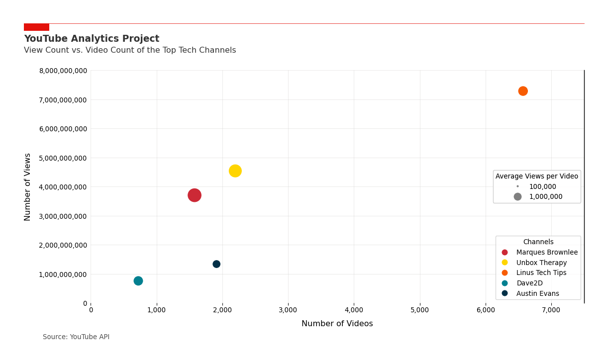Screen dimensions: 608x364
Task: Select the yellow Unbox Therapy bubble on chart
Action: pos(235,171)
